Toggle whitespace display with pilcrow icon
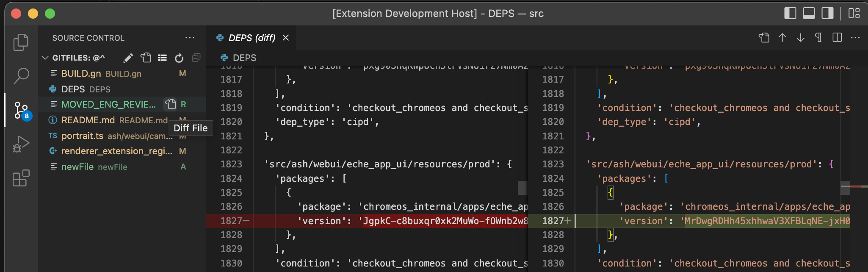 click(x=818, y=38)
